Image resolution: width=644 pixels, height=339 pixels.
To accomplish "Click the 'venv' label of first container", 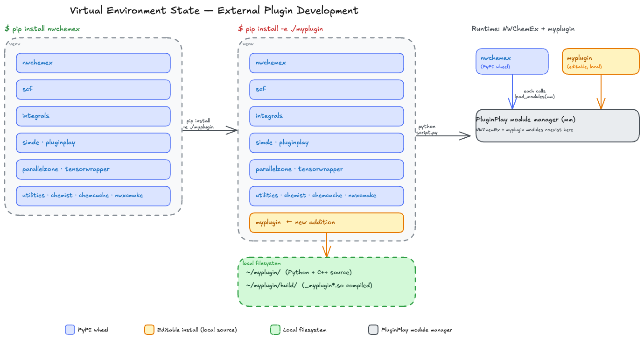I will pos(15,44).
